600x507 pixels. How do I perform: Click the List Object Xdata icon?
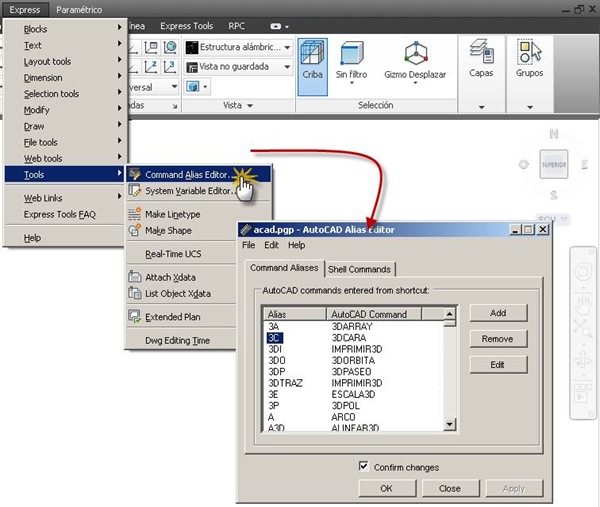point(135,293)
